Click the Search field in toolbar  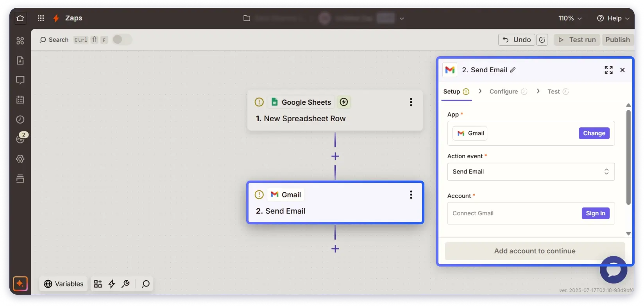coord(54,40)
